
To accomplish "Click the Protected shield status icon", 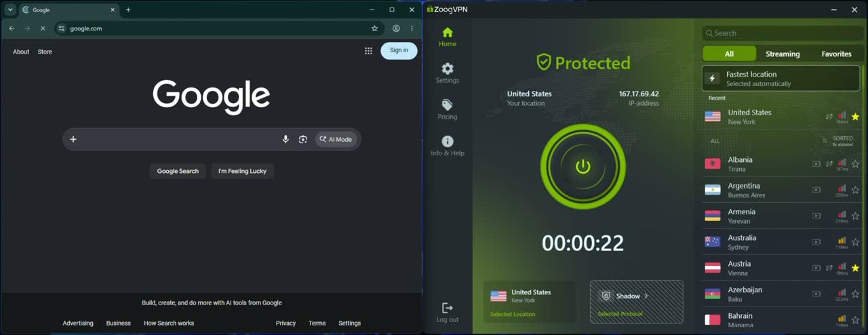I will [543, 62].
